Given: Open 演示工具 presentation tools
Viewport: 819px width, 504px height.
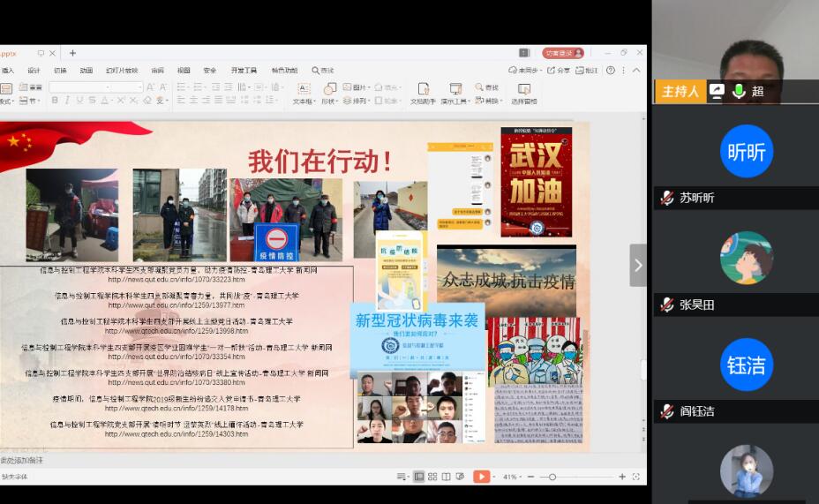Looking at the screenshot, I should (x=455, y=89).
